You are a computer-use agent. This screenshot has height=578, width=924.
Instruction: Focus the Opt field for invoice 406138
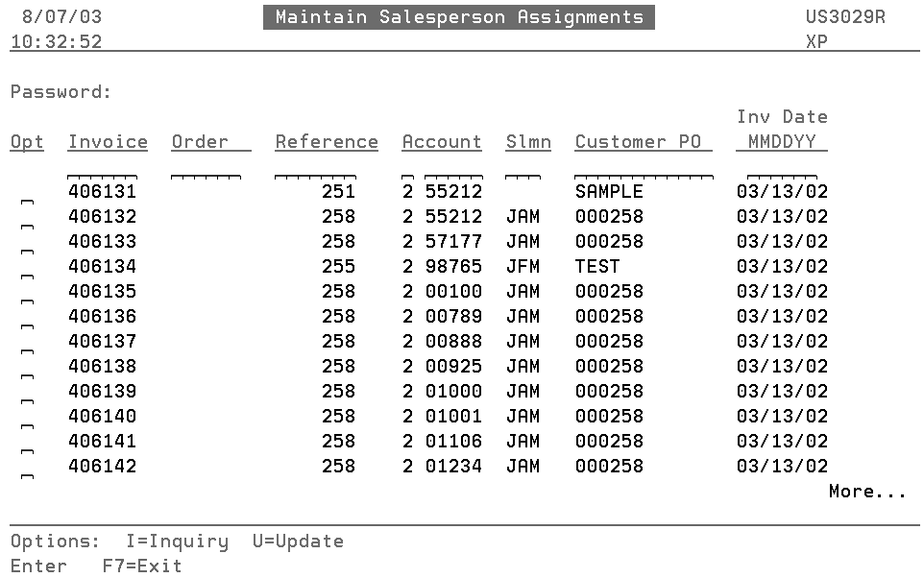pyautogui.click(x=27, y=373)
